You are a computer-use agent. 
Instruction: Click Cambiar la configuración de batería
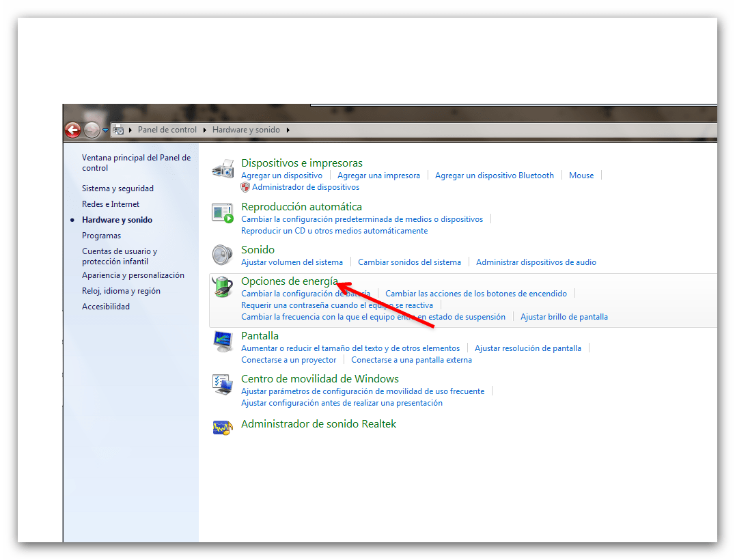pyautogui.click(x=305, y=294)
